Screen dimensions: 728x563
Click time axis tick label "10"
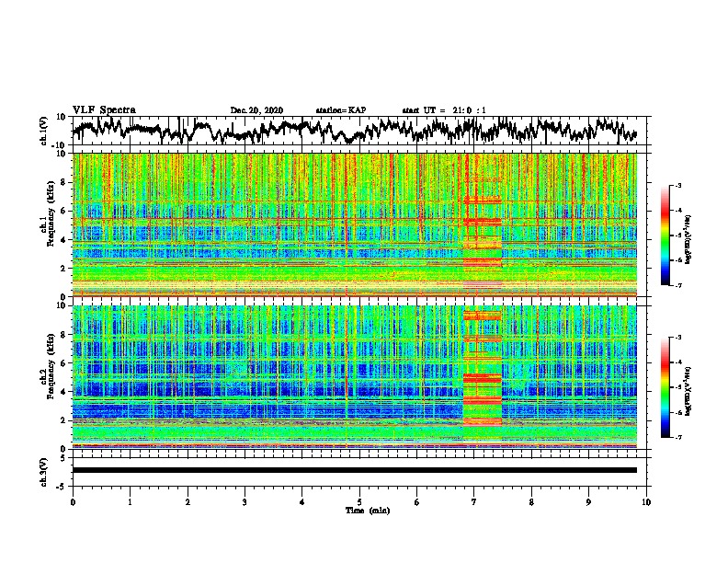646,502
